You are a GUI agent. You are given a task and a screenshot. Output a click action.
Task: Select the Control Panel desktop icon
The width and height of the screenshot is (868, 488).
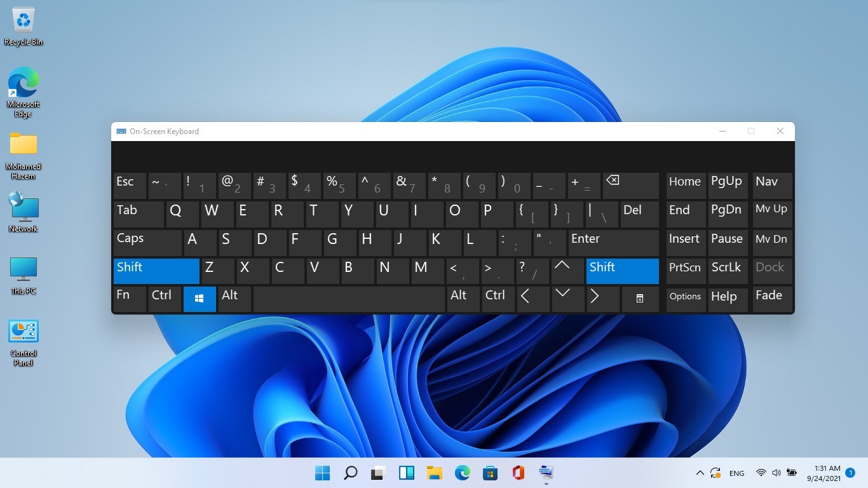pyautogui.click(x=24, y=343)
